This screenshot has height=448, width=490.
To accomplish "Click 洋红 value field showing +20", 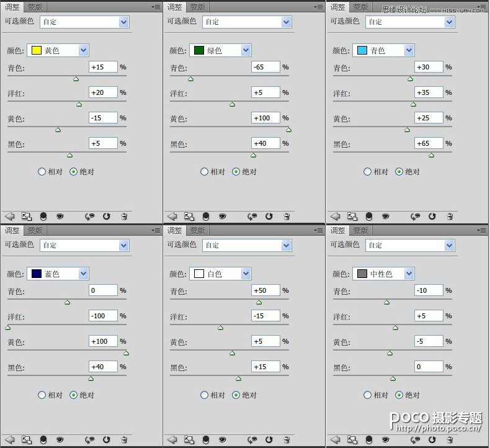I will [x=103, y=92].
